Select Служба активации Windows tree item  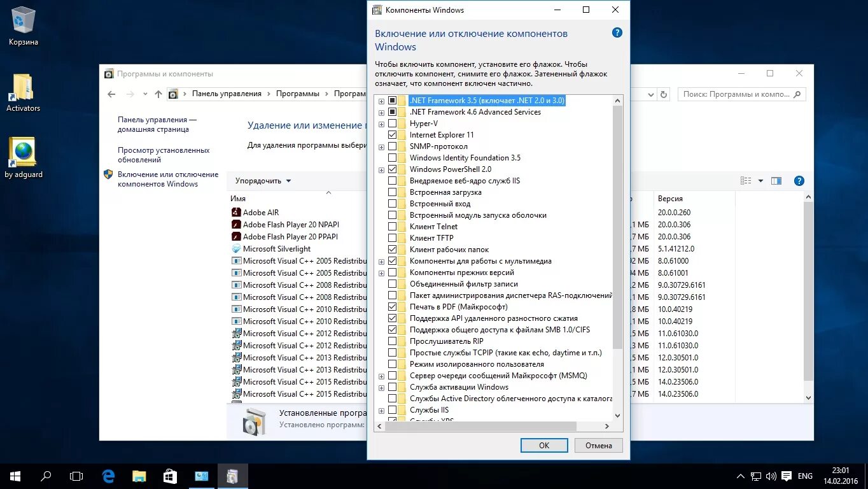pos(459,387)
